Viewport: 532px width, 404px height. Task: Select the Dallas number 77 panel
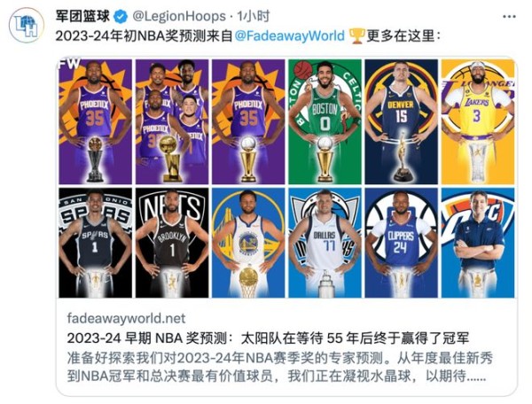pos(325,243)
